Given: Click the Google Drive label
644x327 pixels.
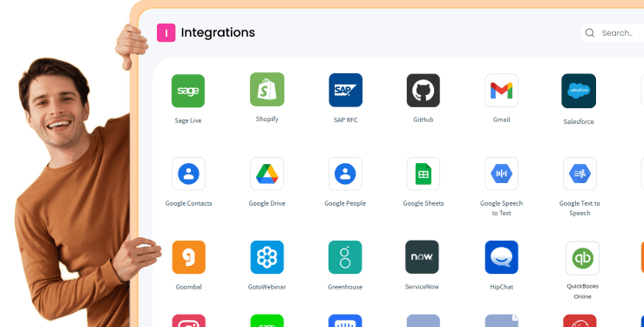Looking at the screenshot, I should tap(267, 203).
